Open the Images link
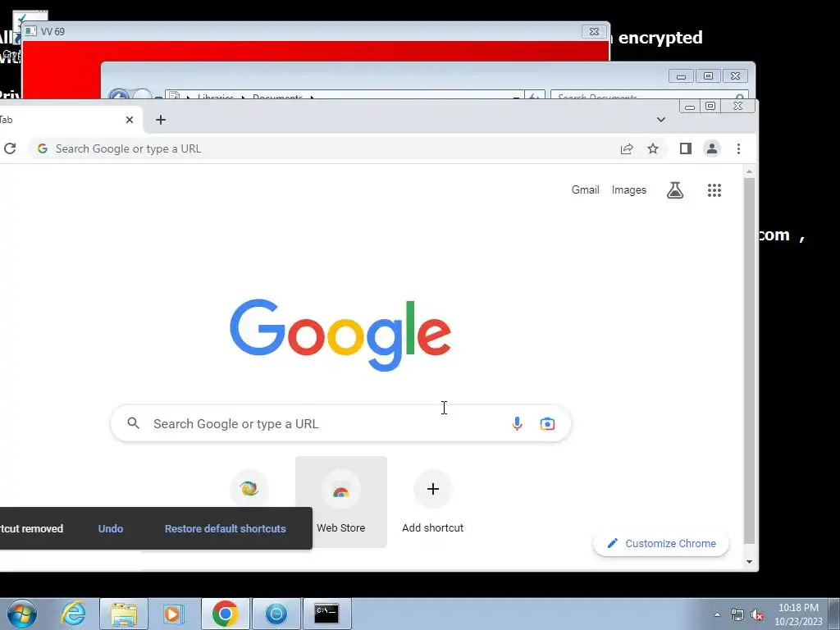Screen dimensions: 840x630 point(629,189)
